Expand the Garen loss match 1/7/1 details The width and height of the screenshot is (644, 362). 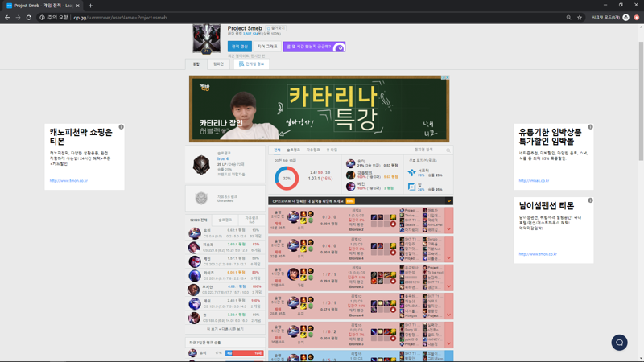[x=449, y=278]
